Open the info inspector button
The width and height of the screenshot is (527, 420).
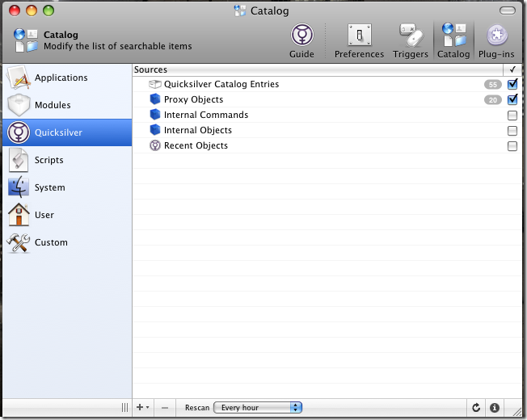click(495, 408)
